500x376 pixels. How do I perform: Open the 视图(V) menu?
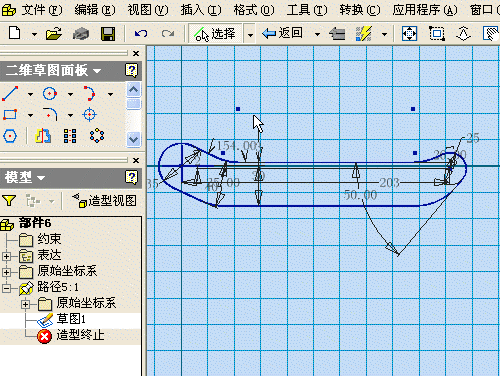click(x=148, y=10)
